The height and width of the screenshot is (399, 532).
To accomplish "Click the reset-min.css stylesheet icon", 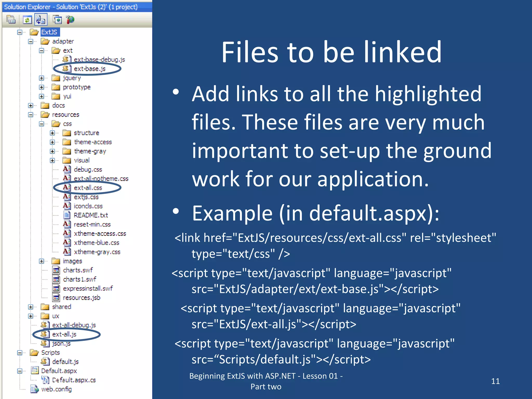I will point(67,224).
